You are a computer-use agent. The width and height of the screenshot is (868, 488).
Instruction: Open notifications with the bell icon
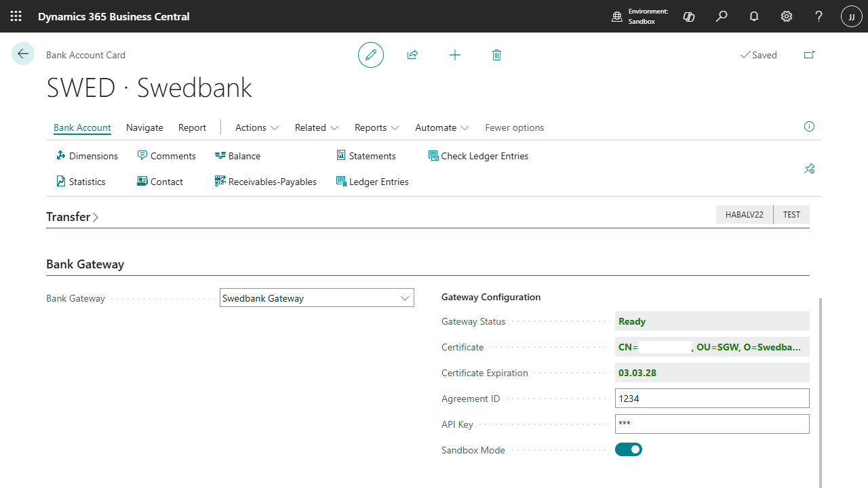tap(753, 16)
